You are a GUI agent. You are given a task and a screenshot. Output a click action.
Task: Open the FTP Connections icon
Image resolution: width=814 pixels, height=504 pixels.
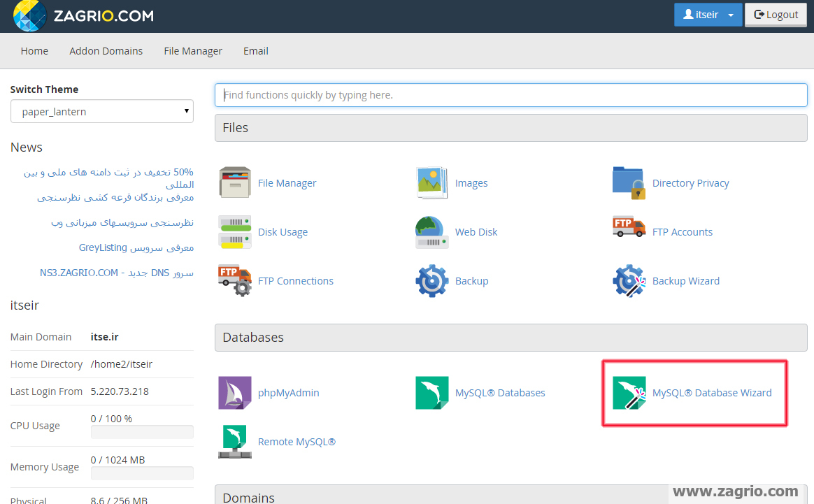[235, 280]
